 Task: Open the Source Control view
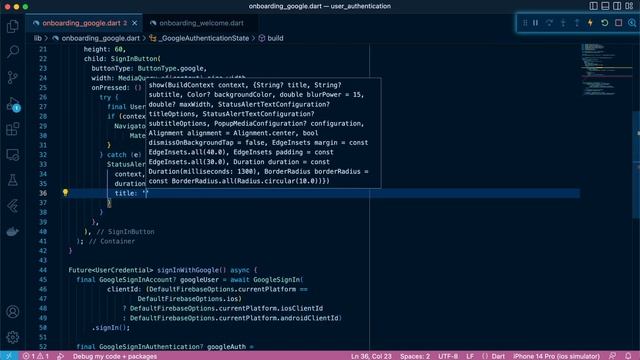click(13, 77)
